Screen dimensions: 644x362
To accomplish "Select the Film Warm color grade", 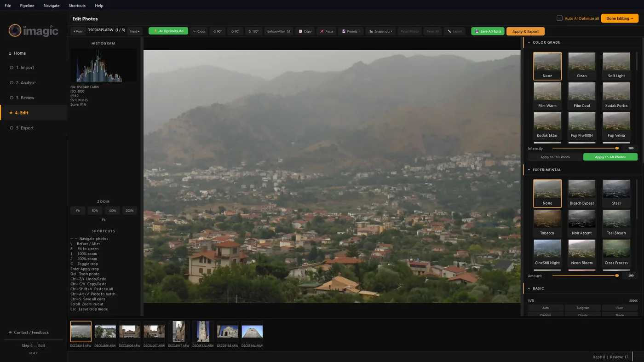I will pyautogui.click(x=547, y=96).
